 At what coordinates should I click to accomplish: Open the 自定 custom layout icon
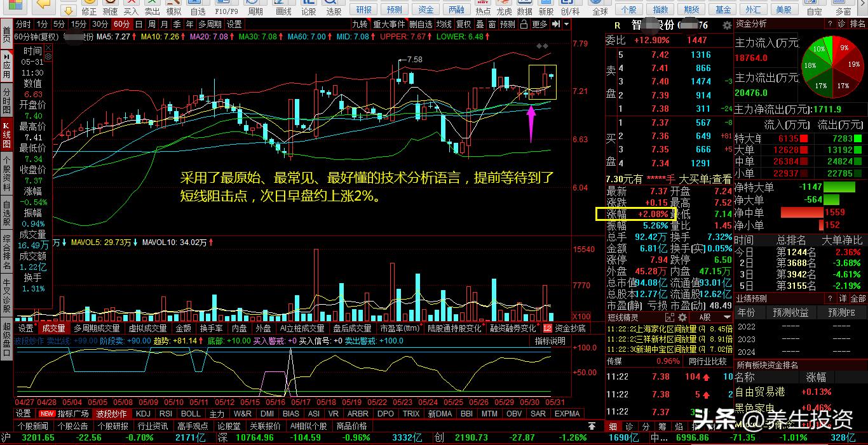click(x=814, y=8)
